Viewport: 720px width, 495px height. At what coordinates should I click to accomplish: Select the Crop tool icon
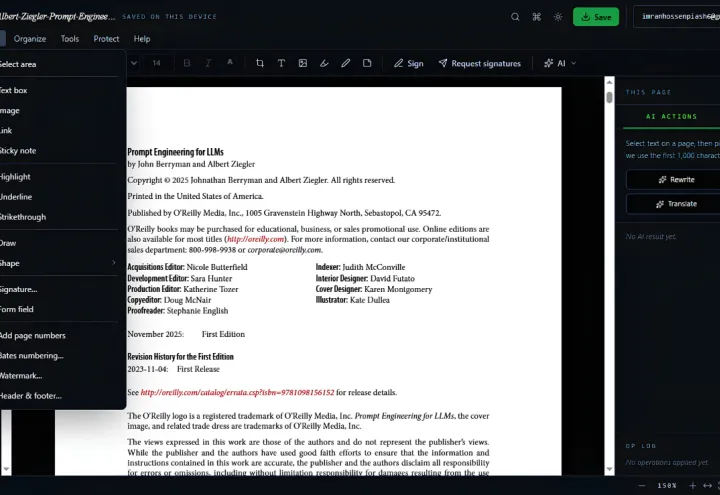click(x=260, y=63)
